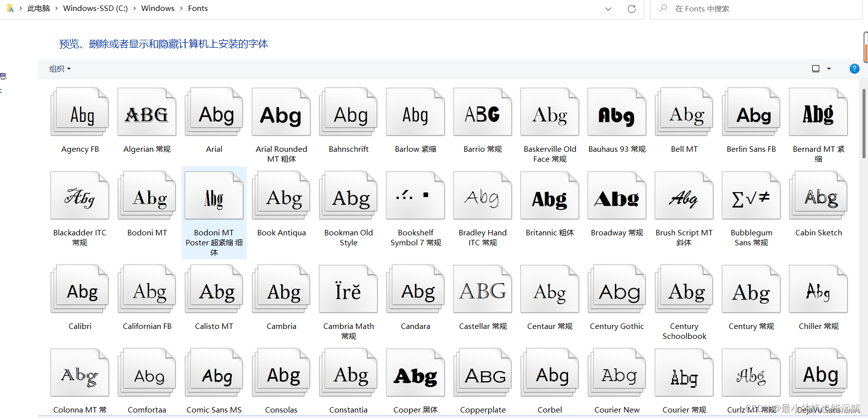Viewport: 868px width, 418px height.
Task: Open the view options dropdown arrow
Action: pyautogui.click(x=829, y=69)
